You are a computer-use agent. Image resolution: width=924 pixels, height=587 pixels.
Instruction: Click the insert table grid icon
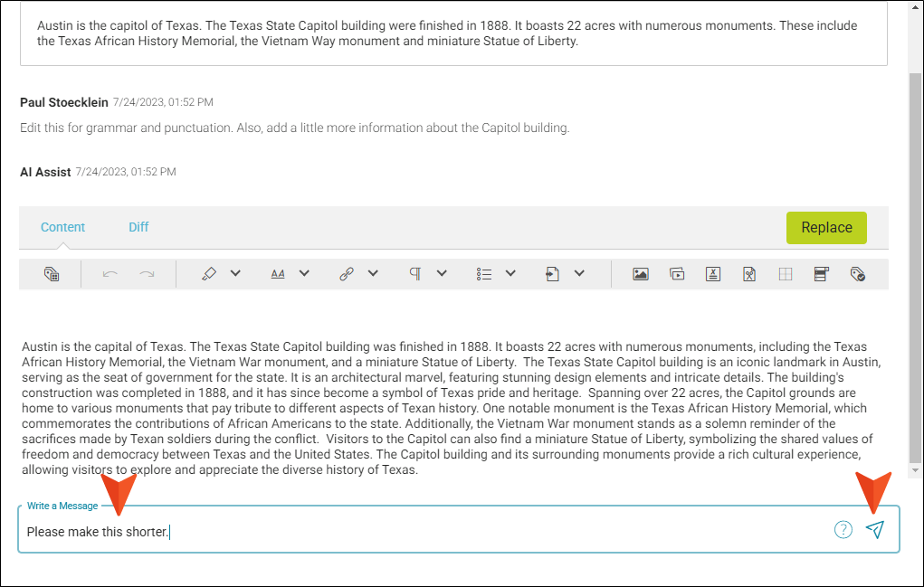point(786,274)
